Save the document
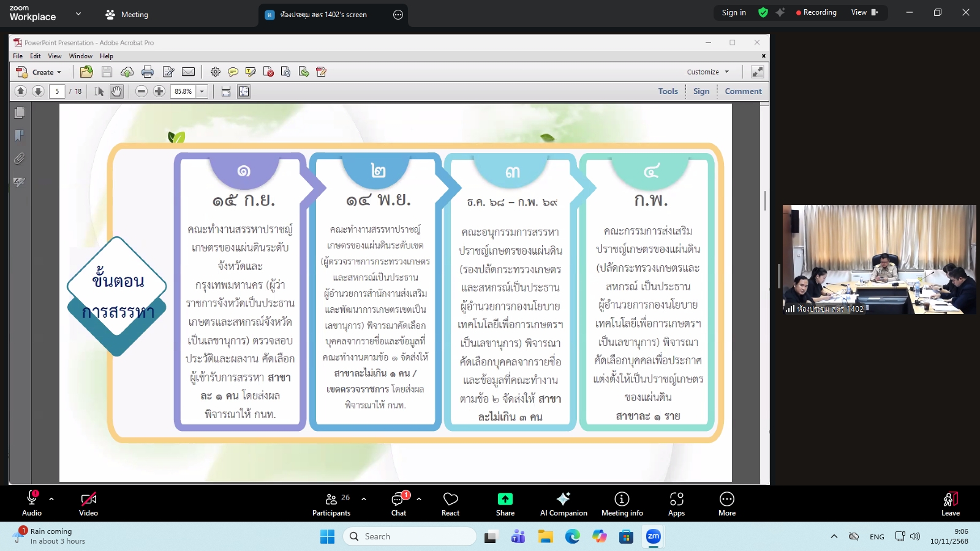The width and height of the screenshot is (980, 551). pos(107,72)
